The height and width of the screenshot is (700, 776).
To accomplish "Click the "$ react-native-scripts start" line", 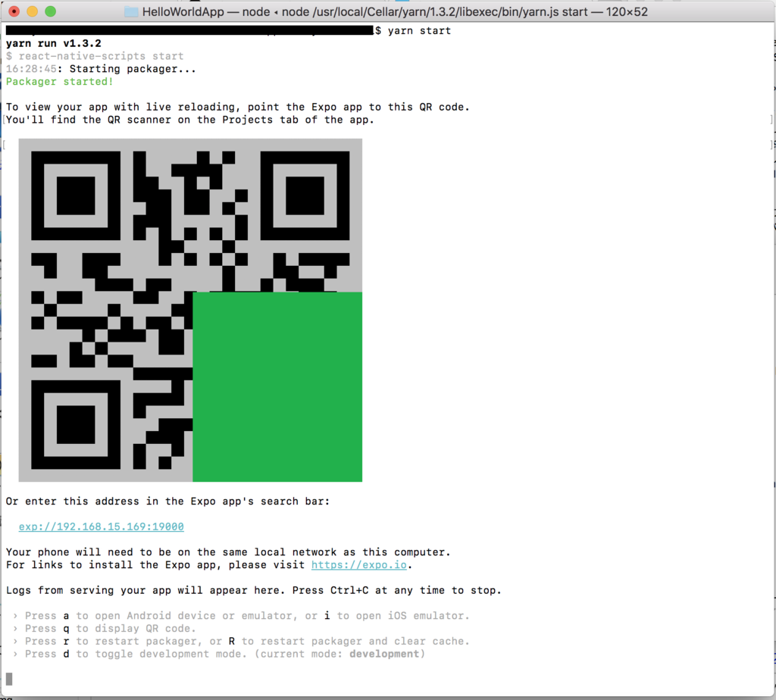I will (x=95, y=56).
